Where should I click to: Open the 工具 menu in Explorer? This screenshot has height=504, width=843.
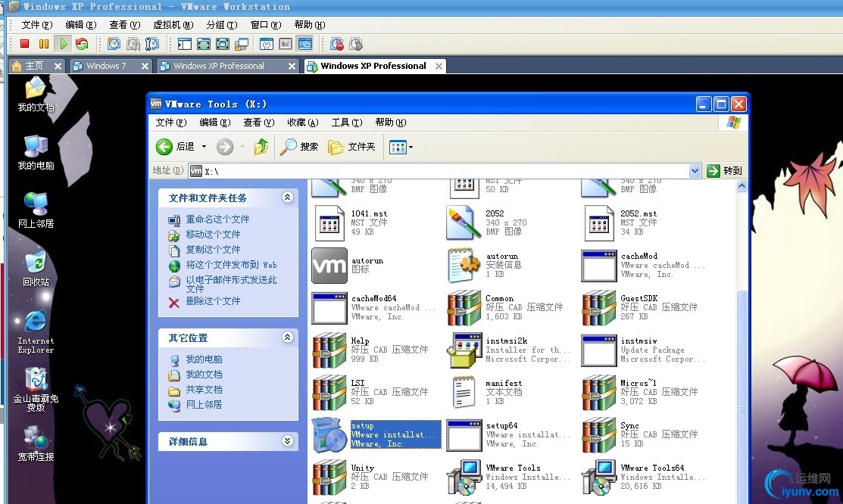click(x=347, y=123)
